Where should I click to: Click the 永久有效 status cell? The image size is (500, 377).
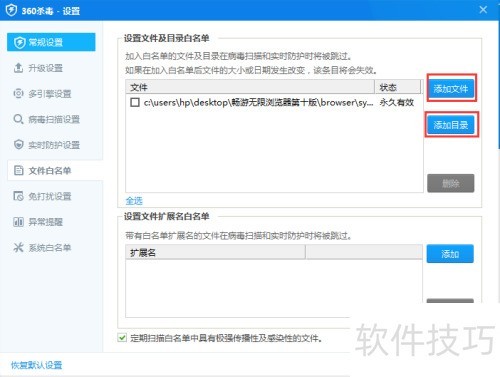click(397, 102)
